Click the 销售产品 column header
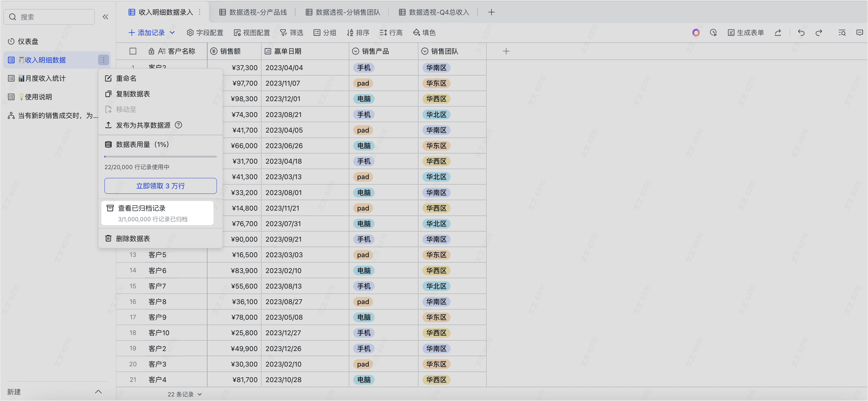This screenshot has width=868, height=401. coord(384,51)
